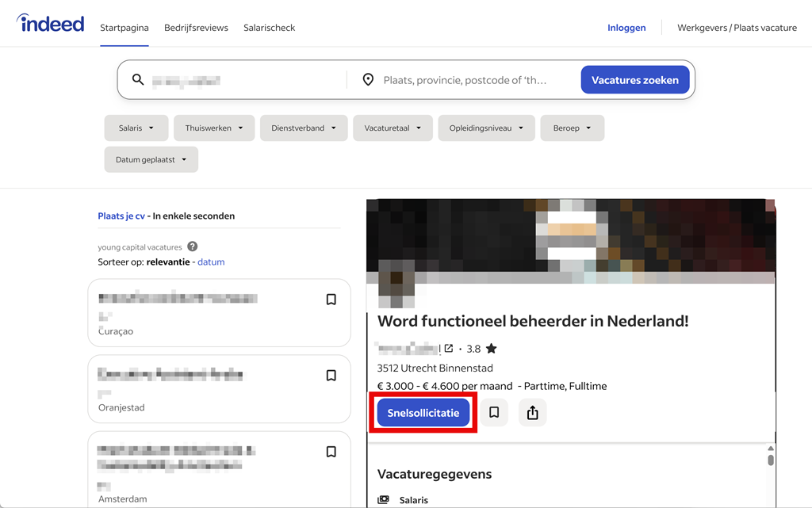Bookmark the Amsterdam job listing
The image size is (812, 508).
point(331,452)
